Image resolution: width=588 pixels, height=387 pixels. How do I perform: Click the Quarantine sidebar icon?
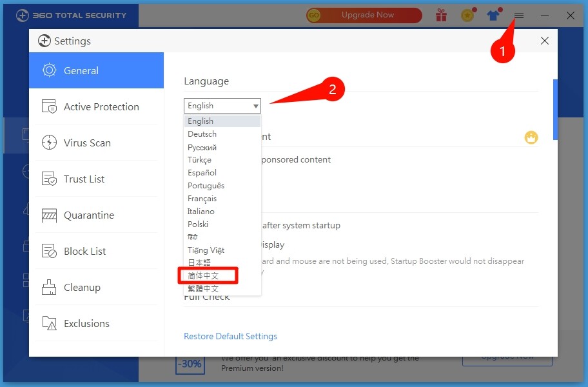click(49, 215)
